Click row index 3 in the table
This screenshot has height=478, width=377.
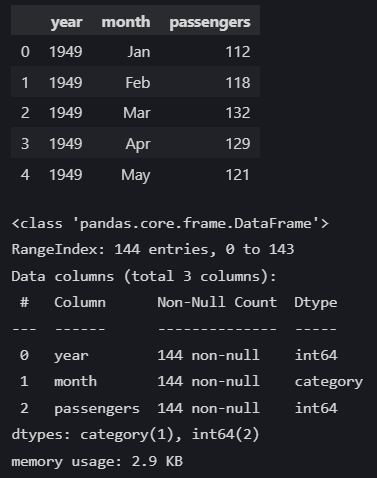click(x=25, y=144)
